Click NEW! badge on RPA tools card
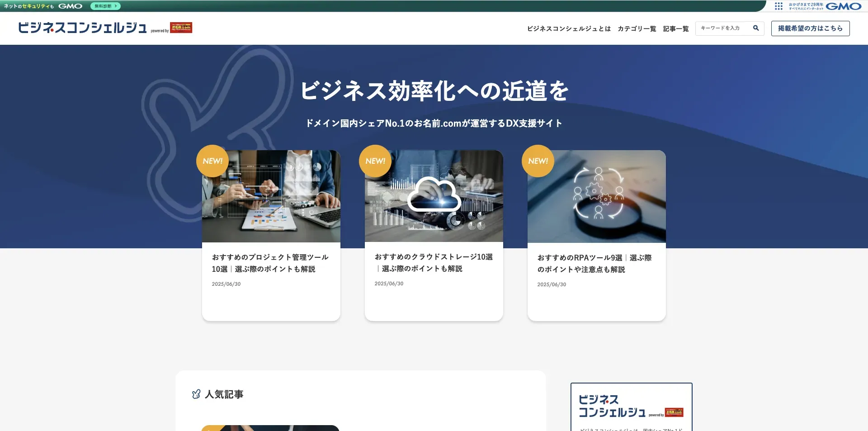868x431 pixels. click(x=538, y=161)
